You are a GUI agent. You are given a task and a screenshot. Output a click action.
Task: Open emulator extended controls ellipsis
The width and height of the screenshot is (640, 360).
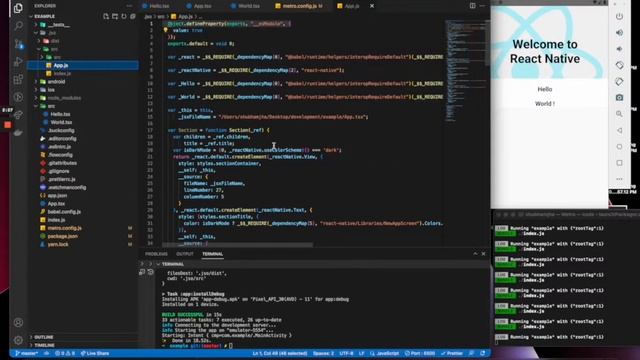[x=619, y=179]
